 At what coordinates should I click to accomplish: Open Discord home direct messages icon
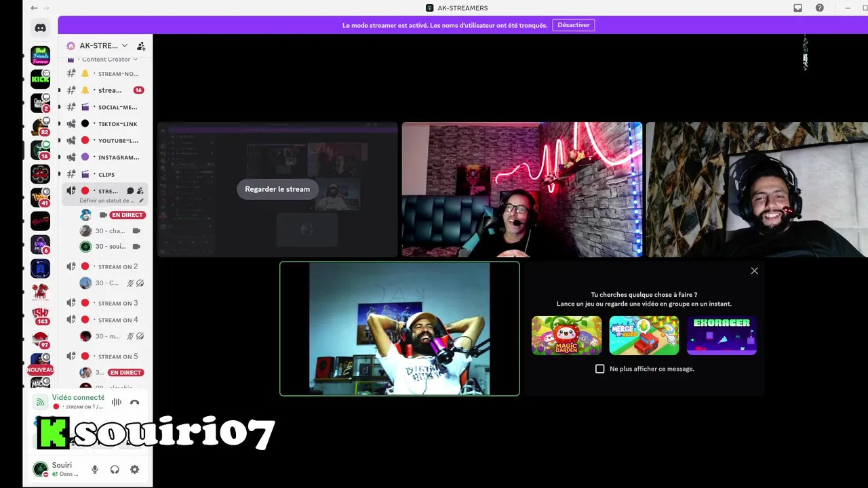pos(40,28)
